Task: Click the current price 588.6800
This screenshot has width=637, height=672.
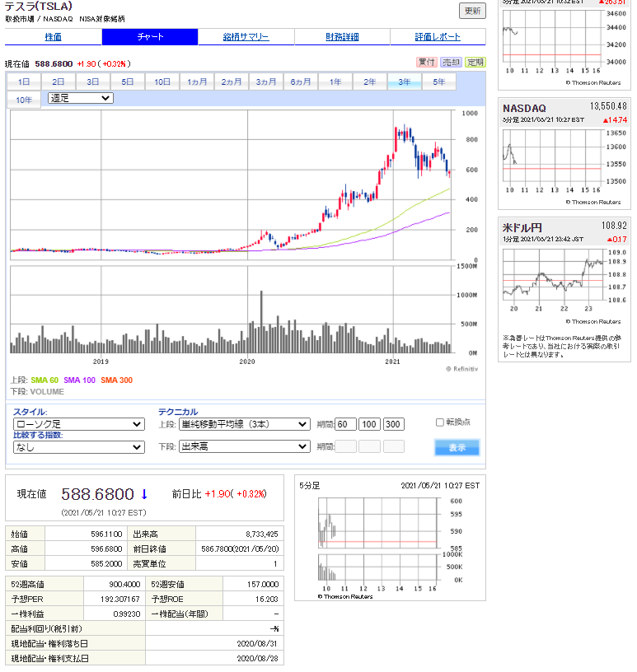Action: click(98, 494)
